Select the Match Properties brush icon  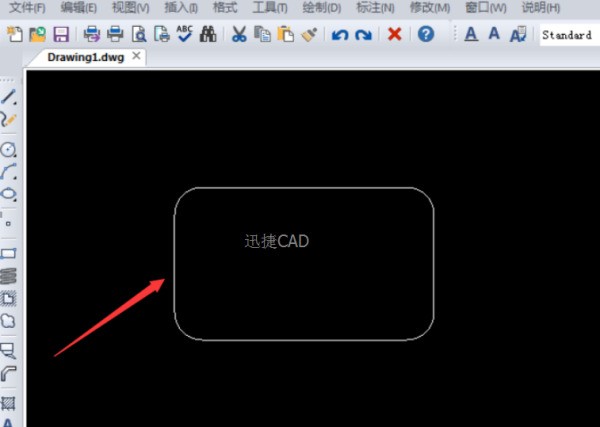[x=309, y=34]
